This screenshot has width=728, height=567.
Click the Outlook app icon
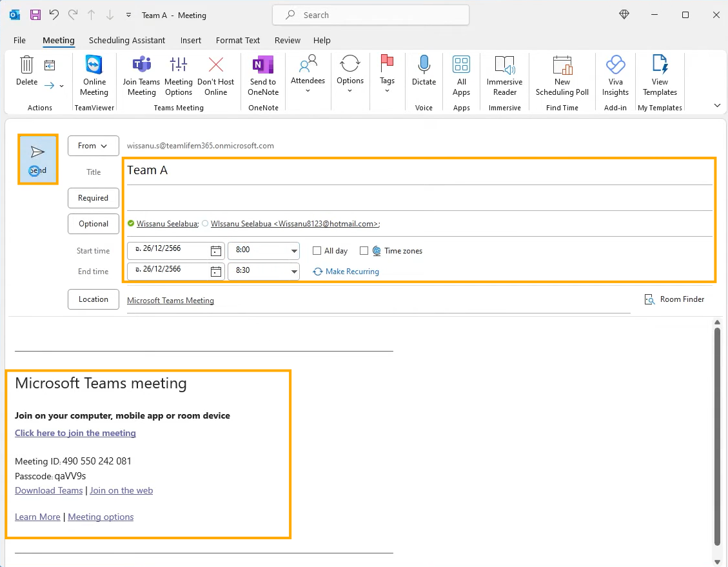(15, 15)
